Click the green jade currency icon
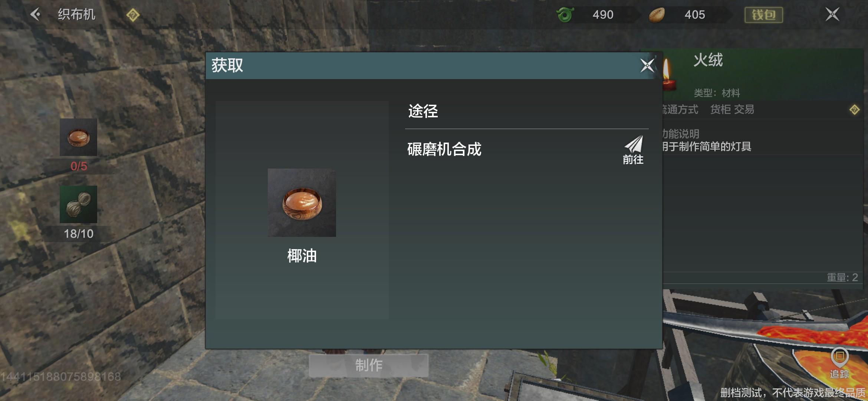 pos(565,15)
